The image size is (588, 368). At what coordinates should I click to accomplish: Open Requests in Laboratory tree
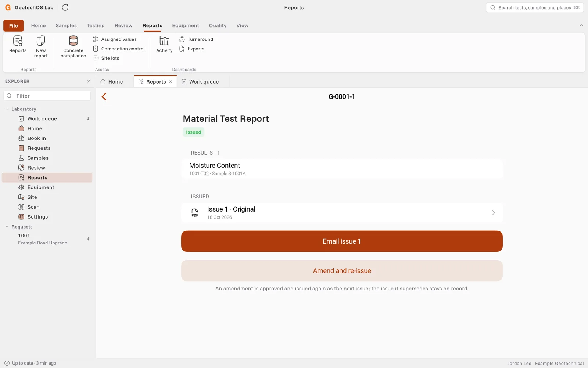click(47, 148)
